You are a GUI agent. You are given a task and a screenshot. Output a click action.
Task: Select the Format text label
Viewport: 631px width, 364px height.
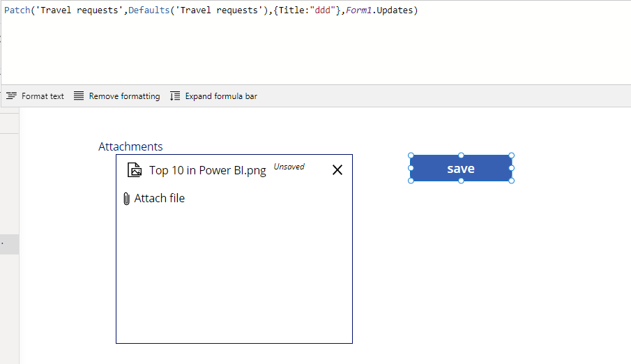43,96
